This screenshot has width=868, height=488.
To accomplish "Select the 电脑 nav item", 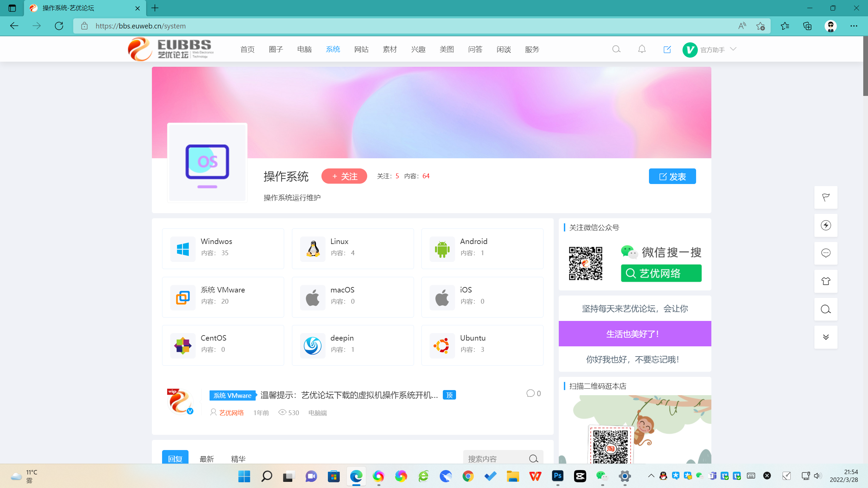I will pyautogui.click(x=304, y=49).
